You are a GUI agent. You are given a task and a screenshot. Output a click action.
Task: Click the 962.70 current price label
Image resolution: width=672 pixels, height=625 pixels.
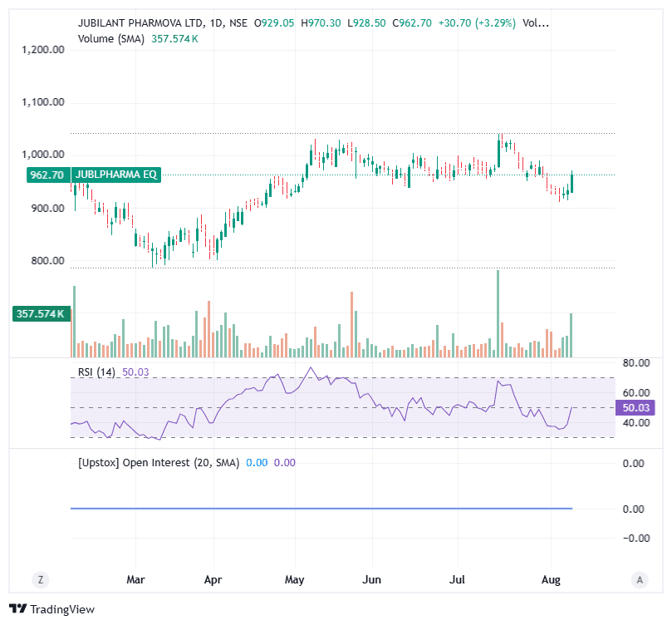(47, 175)
